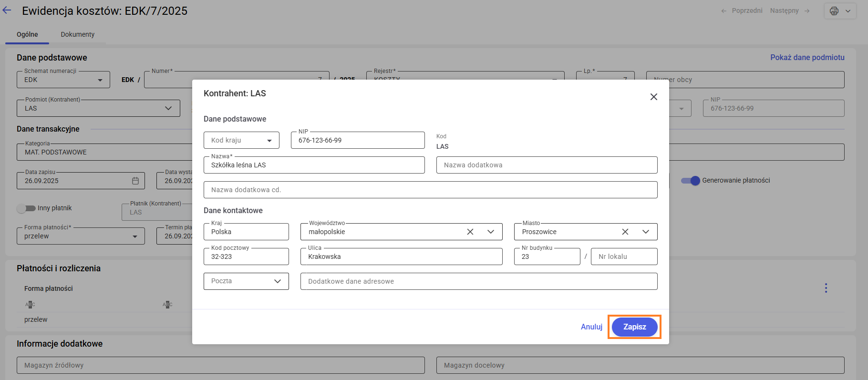Expand the Województwo dropdown list
The image size is (868, 380).
[x=491, y=232]
